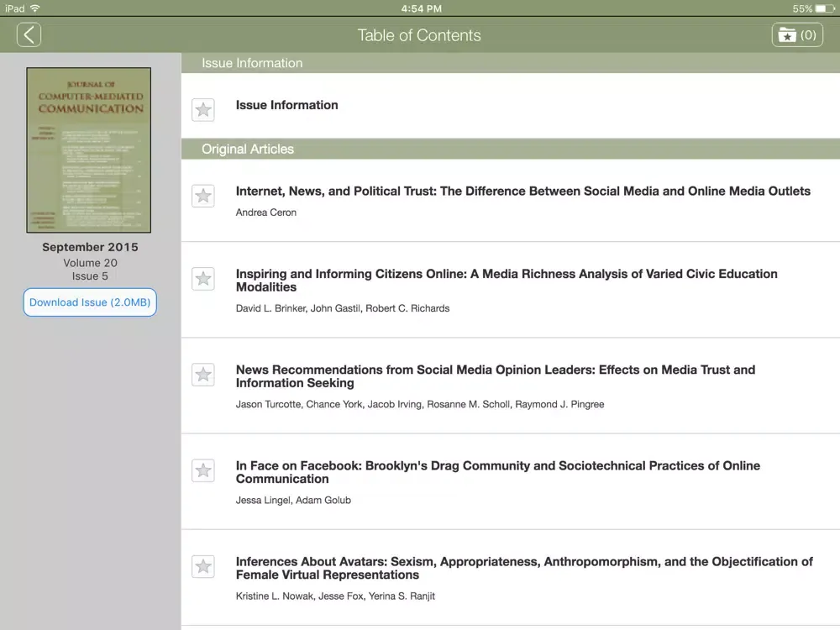Star the Andrea Ceron article

coord(203,196)
